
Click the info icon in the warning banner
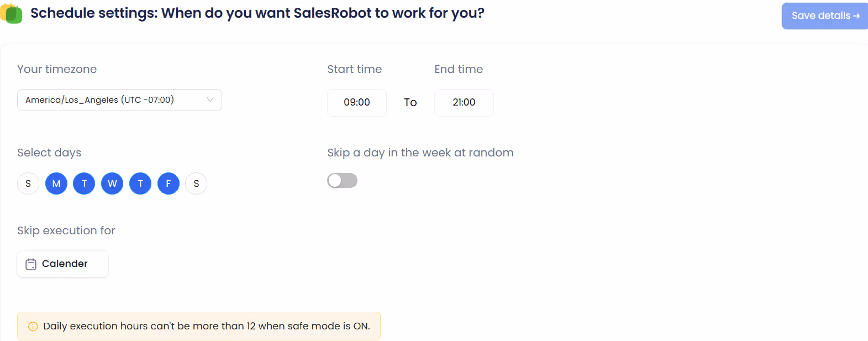pos(33,326)
